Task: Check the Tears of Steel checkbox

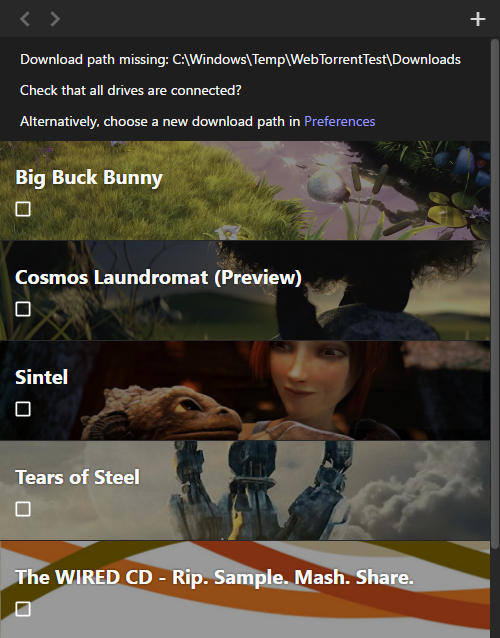Action: click(x=23, y=509)
